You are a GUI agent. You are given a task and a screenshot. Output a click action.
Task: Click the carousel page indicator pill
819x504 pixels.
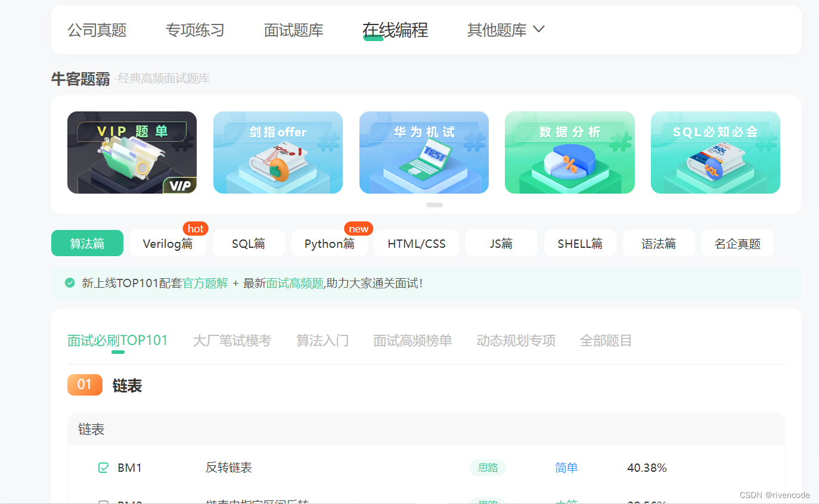coord(435,205)
